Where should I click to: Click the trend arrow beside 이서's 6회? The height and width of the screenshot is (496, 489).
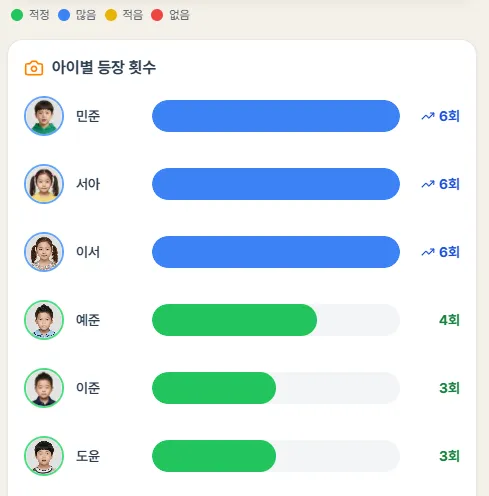[428, 252]
